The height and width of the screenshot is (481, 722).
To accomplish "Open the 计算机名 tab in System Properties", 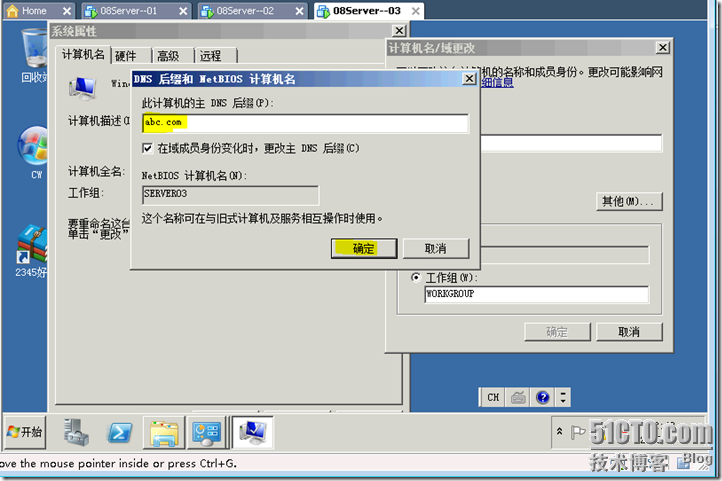I will point(83,55).
